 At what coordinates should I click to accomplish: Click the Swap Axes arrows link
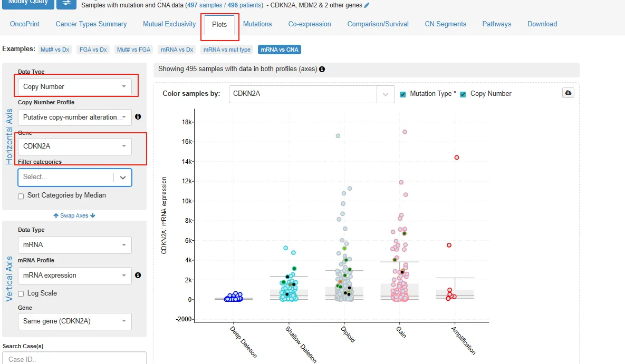click(x=74, y=215)
